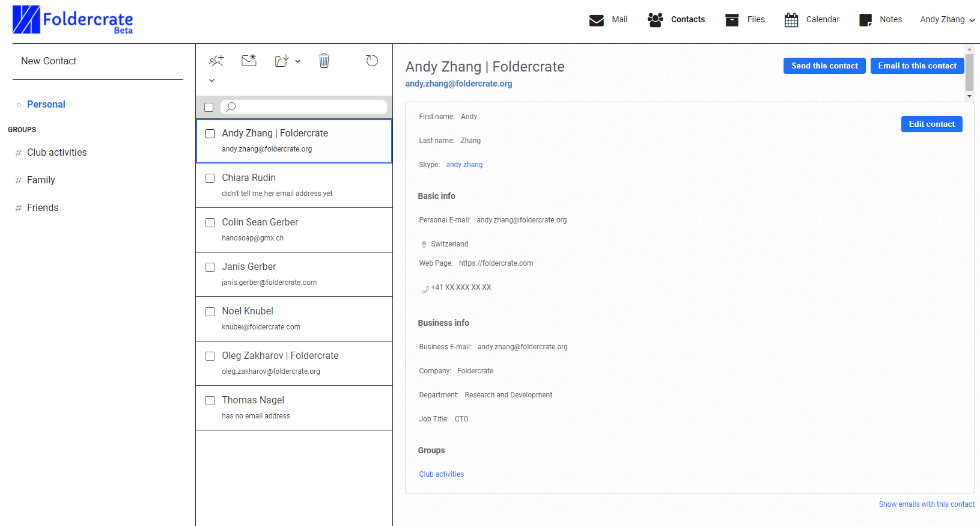Check the Andy Zhang | Foldercrate checkbox
The image size is (980, 526).
tap(210, 133)
